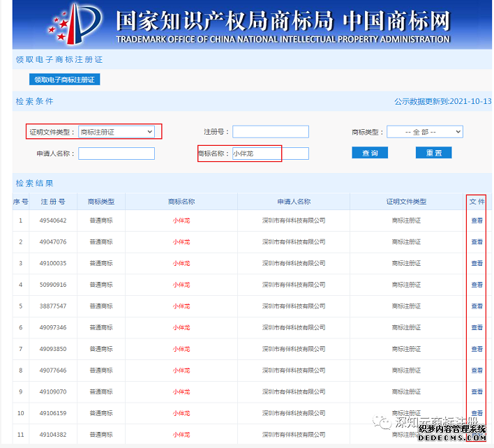Open 查看 link for registration 49097346

[x=477, y=328]
